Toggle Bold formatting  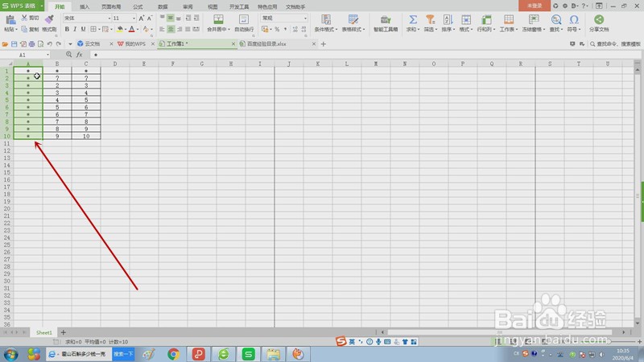point(67,29)
